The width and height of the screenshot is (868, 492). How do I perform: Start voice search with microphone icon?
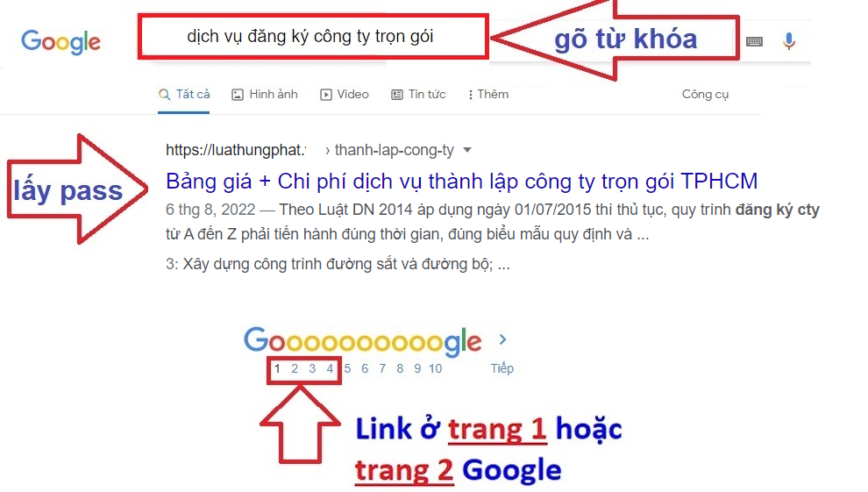789,41
